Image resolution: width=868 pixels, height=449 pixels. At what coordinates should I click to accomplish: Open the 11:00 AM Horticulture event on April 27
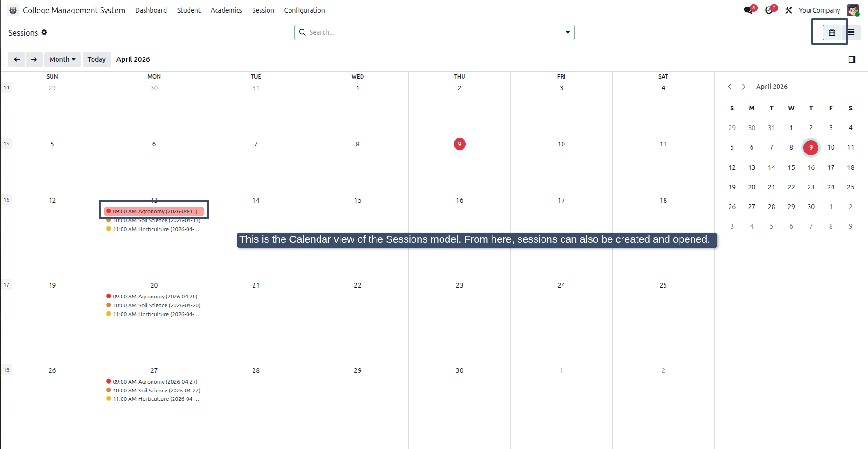coord(154,399)
